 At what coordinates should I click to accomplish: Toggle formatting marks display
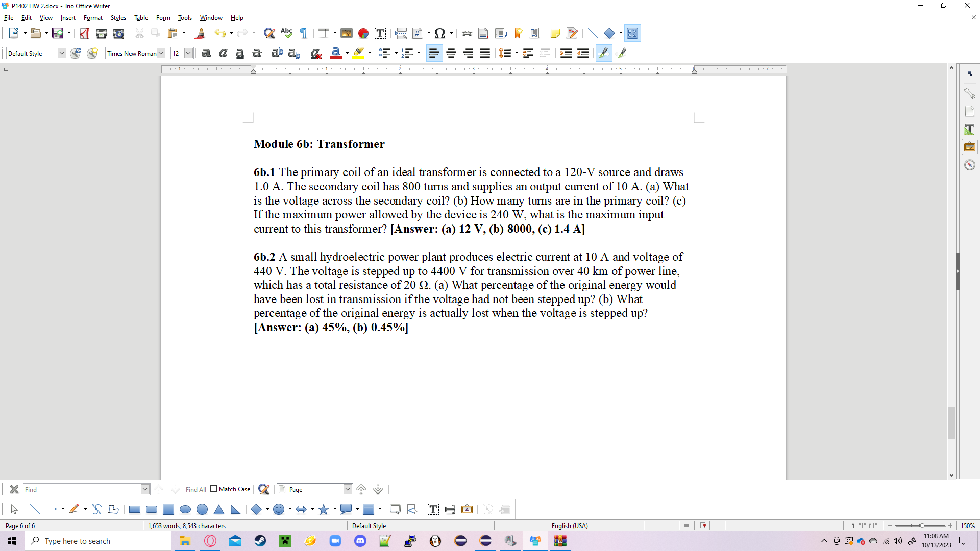pyautogui.click(x=303, y=33)
